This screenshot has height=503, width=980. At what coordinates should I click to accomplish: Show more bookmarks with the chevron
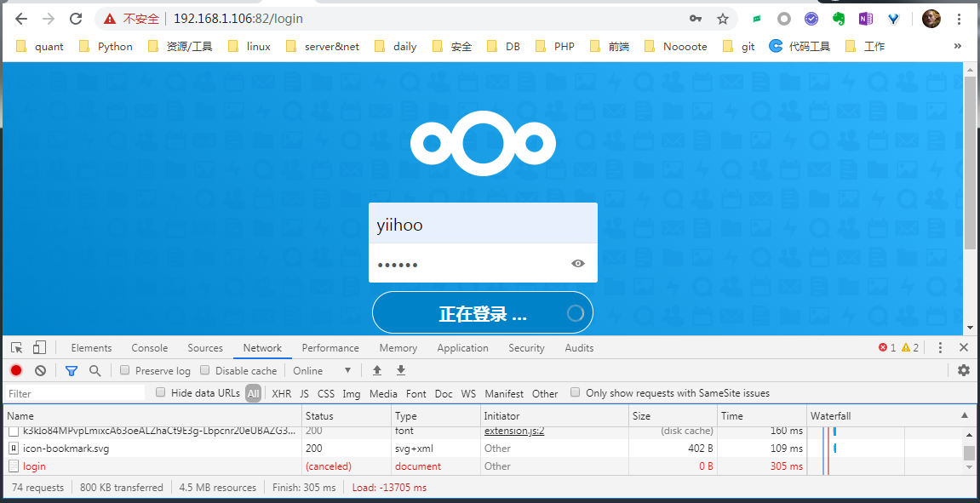(x=958, y=46)
